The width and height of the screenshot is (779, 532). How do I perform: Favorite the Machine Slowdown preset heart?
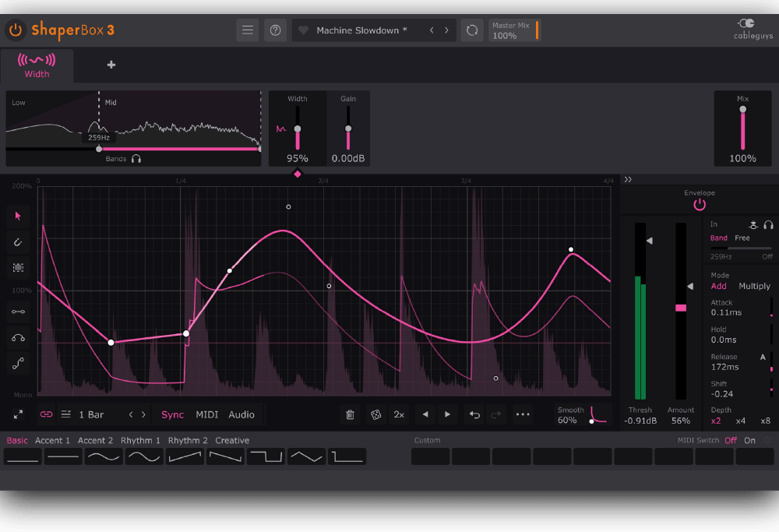303,30
